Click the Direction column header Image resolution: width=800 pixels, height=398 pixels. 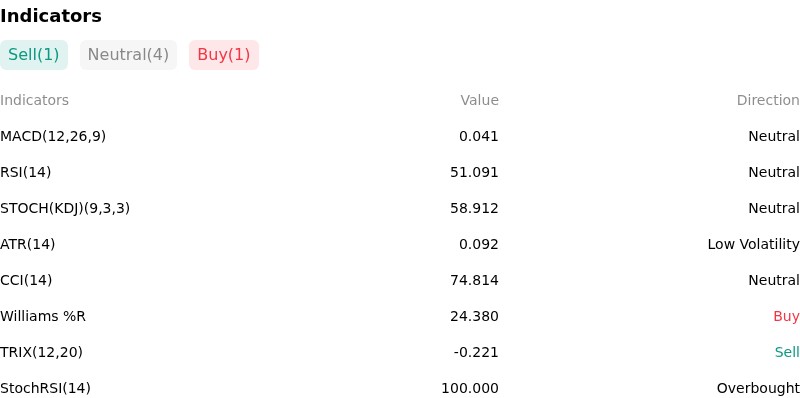[768, 100]
